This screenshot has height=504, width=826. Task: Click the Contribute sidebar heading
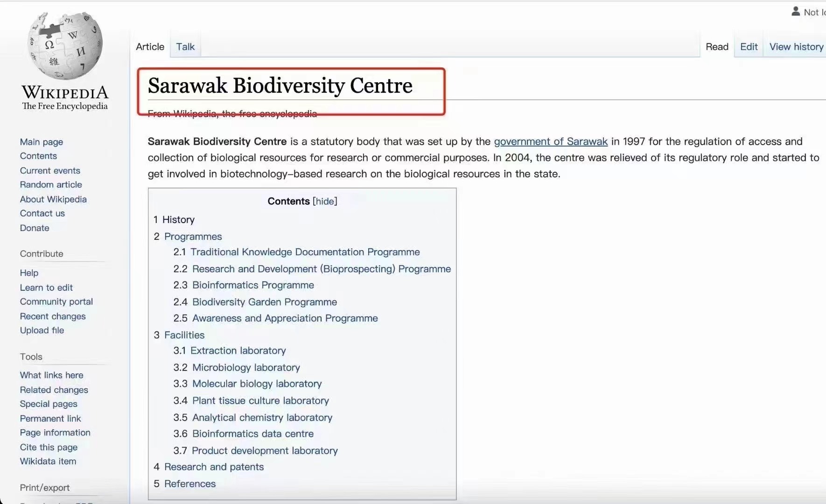[x=42, y=254]
